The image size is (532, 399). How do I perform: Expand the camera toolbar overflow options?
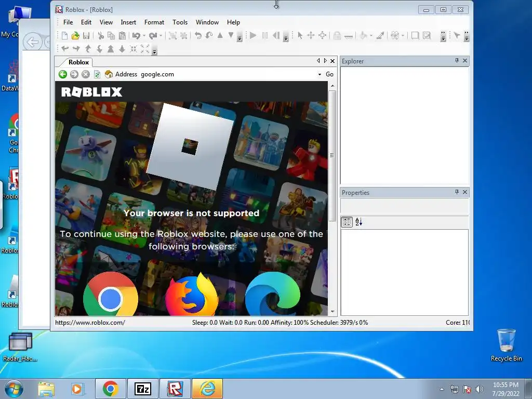[x=154, y=50]
